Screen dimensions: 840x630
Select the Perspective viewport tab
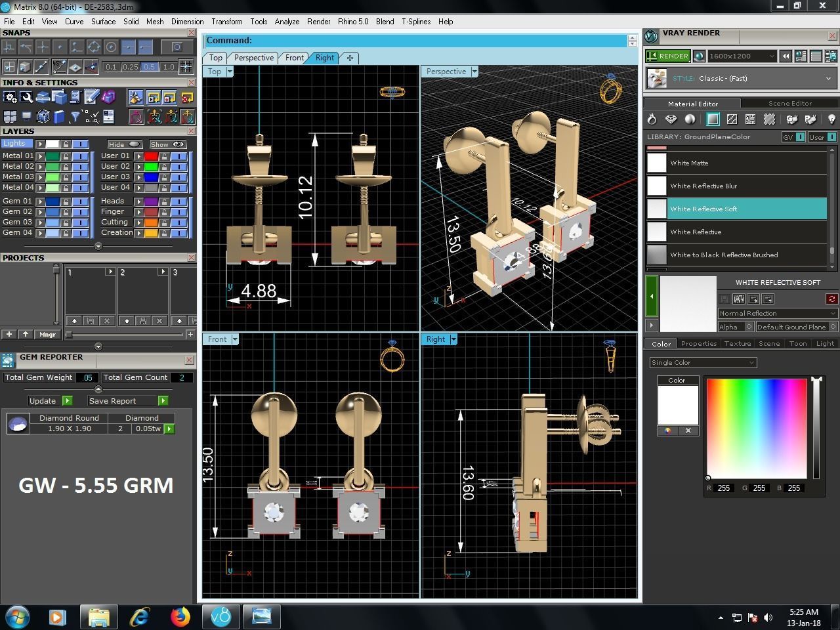point(254,58)
